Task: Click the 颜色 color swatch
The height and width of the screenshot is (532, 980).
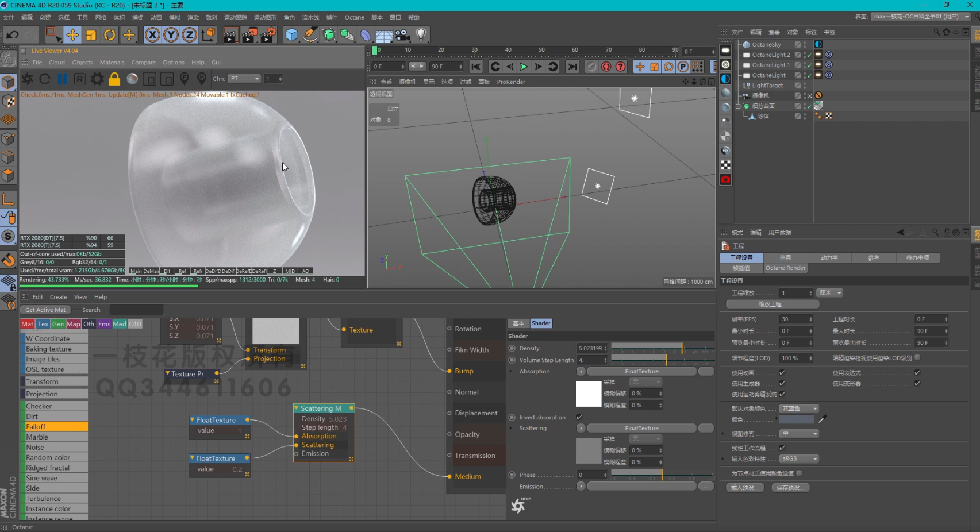Action: pyautogui.click(x=797, y=419)
